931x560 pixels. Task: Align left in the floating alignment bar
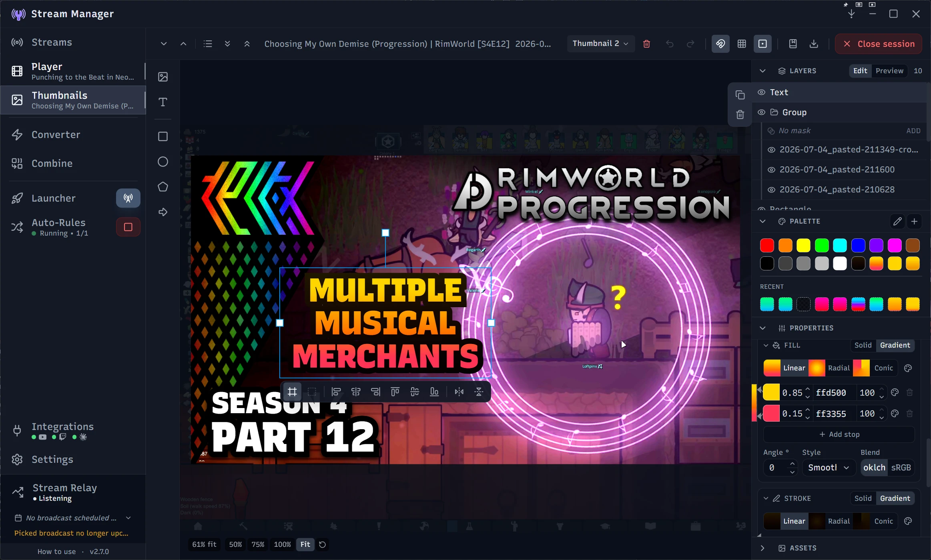coord(336,392)
